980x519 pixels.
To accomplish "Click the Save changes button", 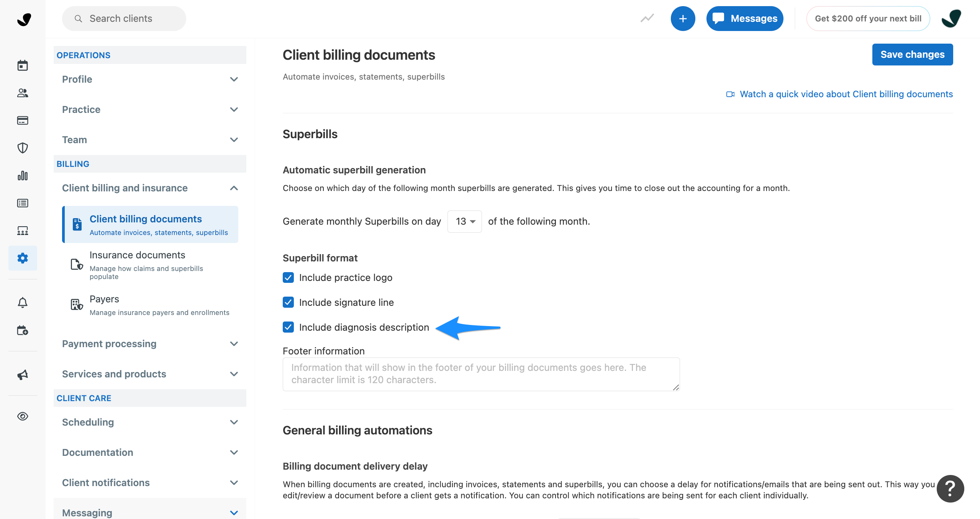I will click(912, 54).
